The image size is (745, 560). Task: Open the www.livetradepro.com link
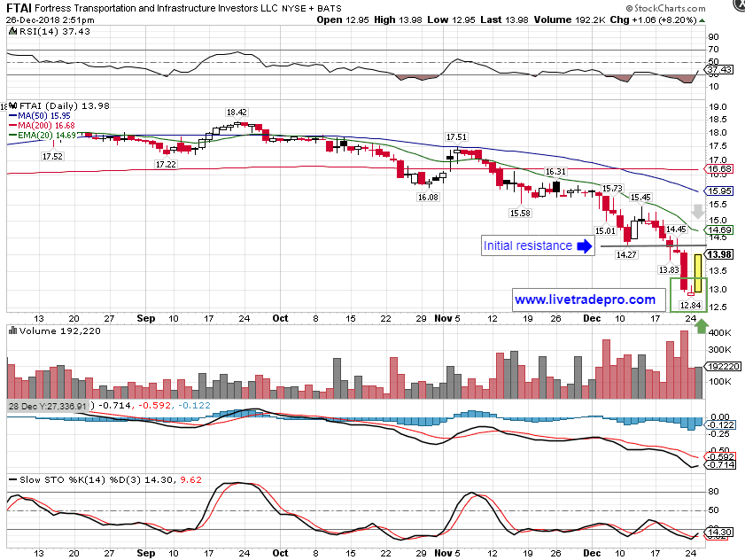tap(585, 299)
